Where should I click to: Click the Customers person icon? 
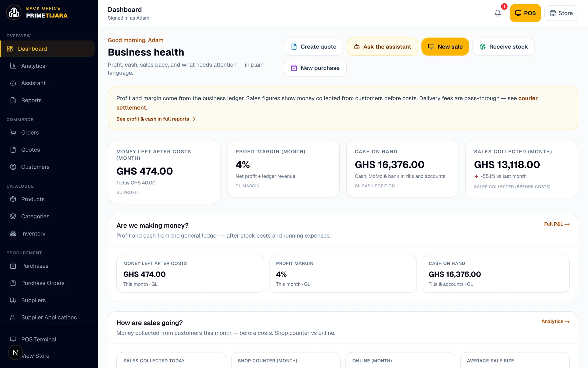[x=13, y=167]
